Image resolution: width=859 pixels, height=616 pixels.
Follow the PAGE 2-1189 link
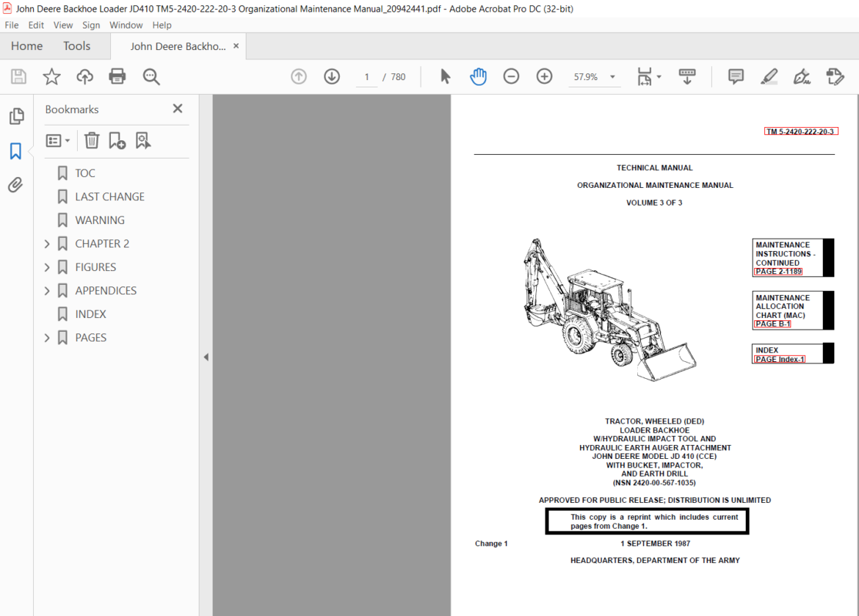pos(778,272)
